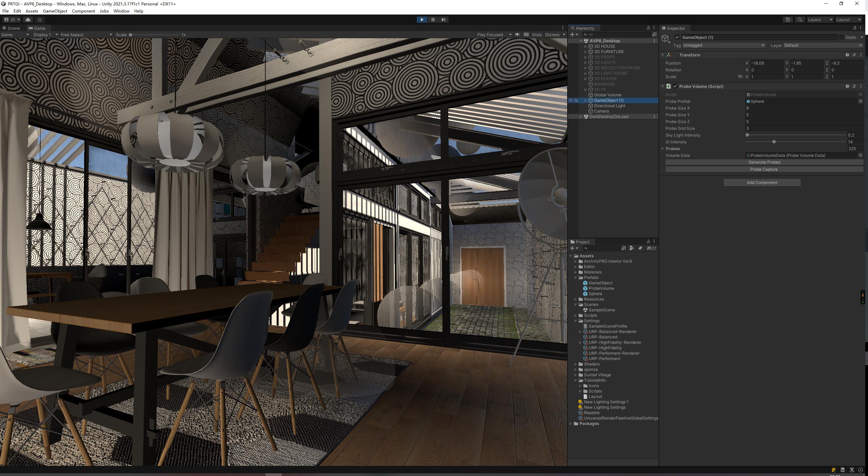Viewport: 868px width, 476px height.
Task: Click the Project search by type icon
Action: point(631,248)
